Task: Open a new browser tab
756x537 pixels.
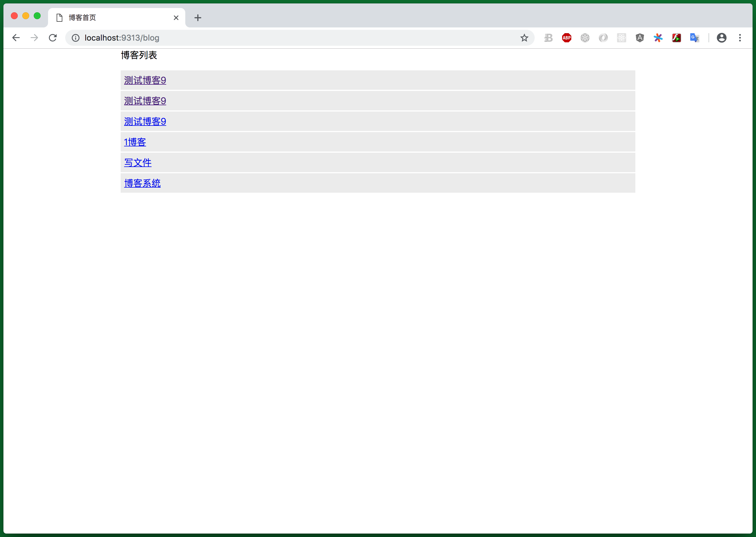Action: [x=198, y=17]
